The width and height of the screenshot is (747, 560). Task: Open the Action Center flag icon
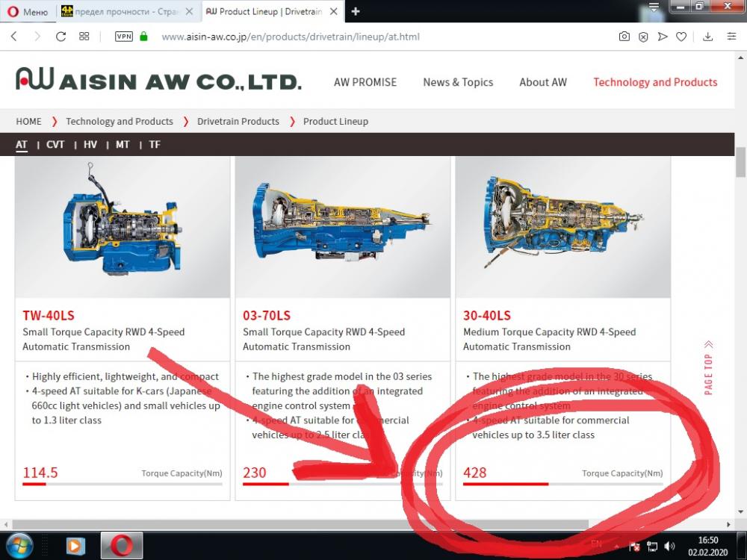pyautogui.click(x=634, y=547)
